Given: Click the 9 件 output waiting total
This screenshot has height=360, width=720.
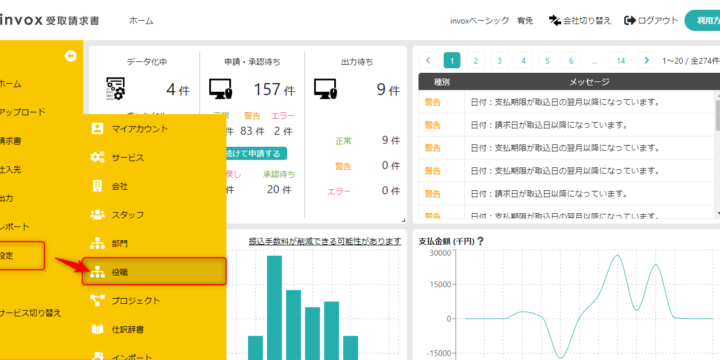Looking at the screenshot, I should point(388,90).
